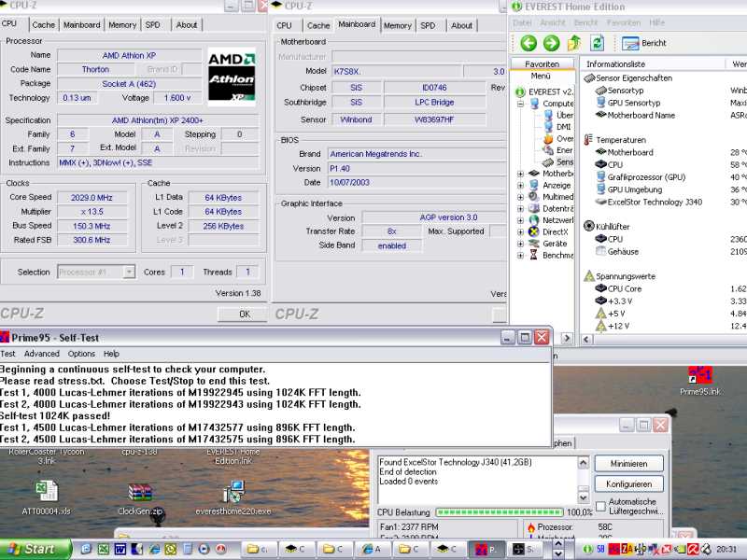Open Prime95 Advanced menu
Viewport: 747px width, 560px height.
tap(42, 354)
